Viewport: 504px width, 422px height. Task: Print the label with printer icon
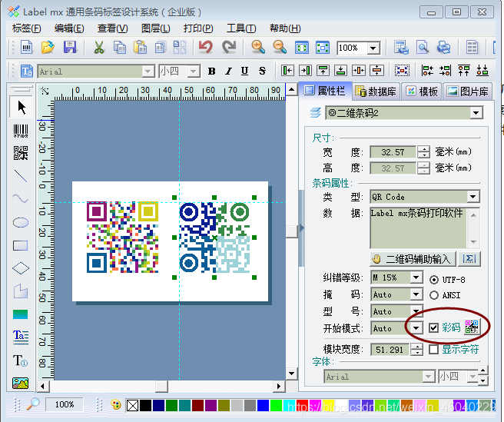(x=443, y=48)
